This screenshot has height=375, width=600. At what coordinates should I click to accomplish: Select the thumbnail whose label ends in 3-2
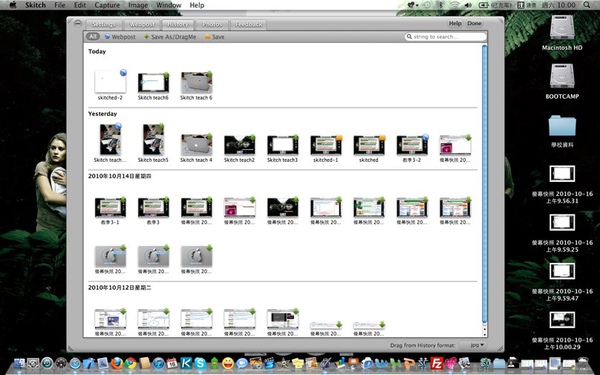point(412,145)
